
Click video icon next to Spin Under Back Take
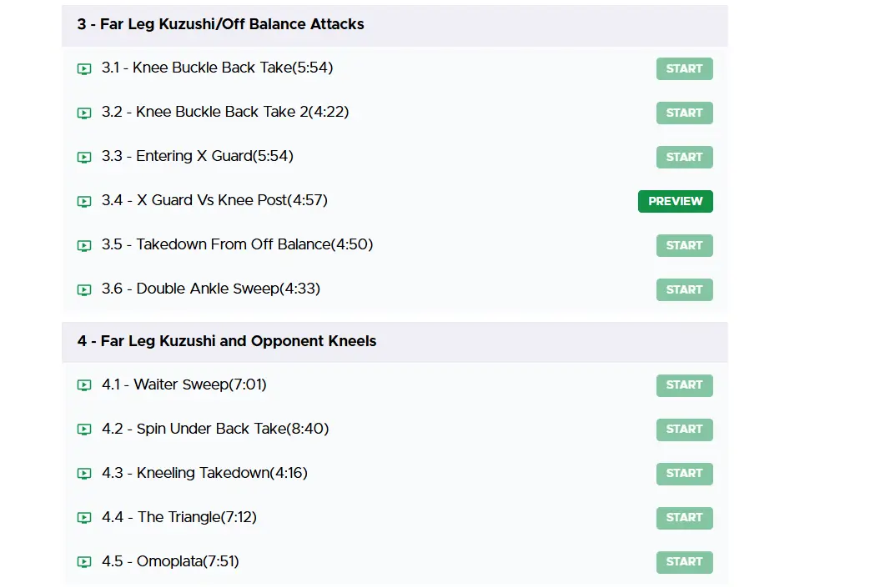click(x=84, y=430)
